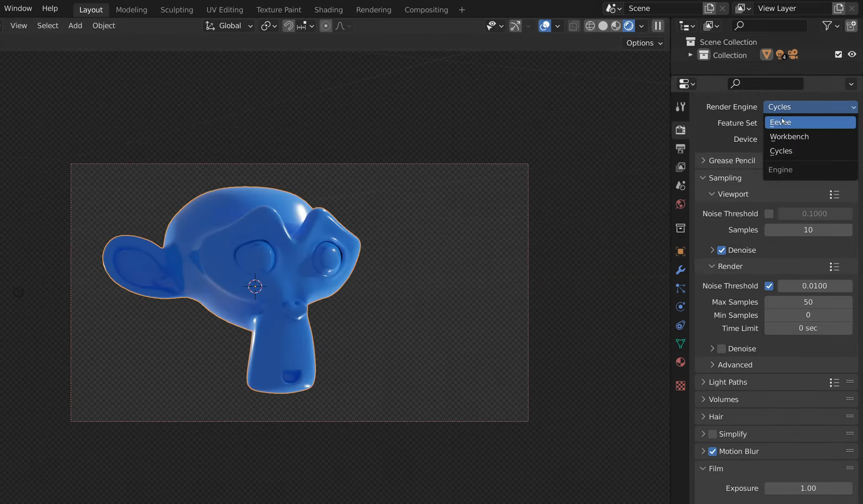Pause the viewport render preview
The width and height of the screenshot is (863, 504).
[x=657, y=26]
